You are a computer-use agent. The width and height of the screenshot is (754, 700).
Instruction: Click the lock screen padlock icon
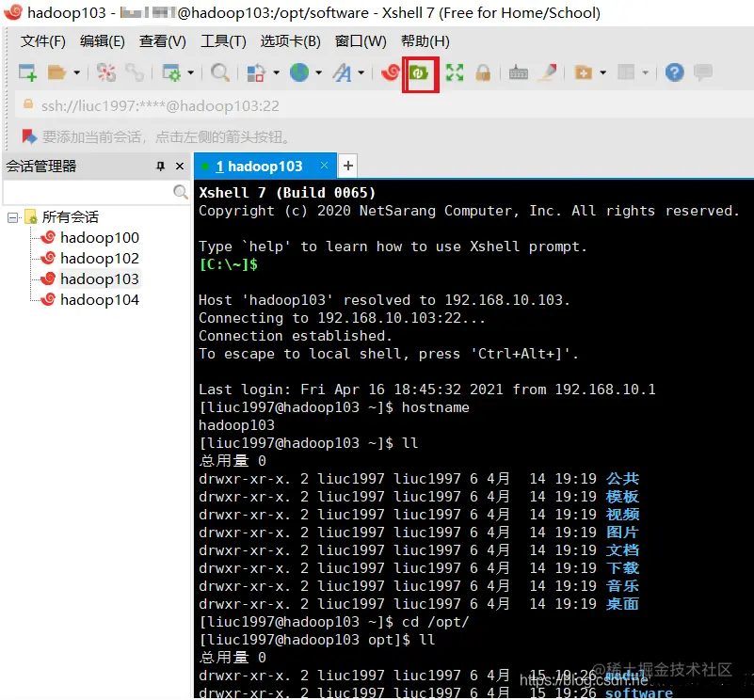[x=483, y=72]
